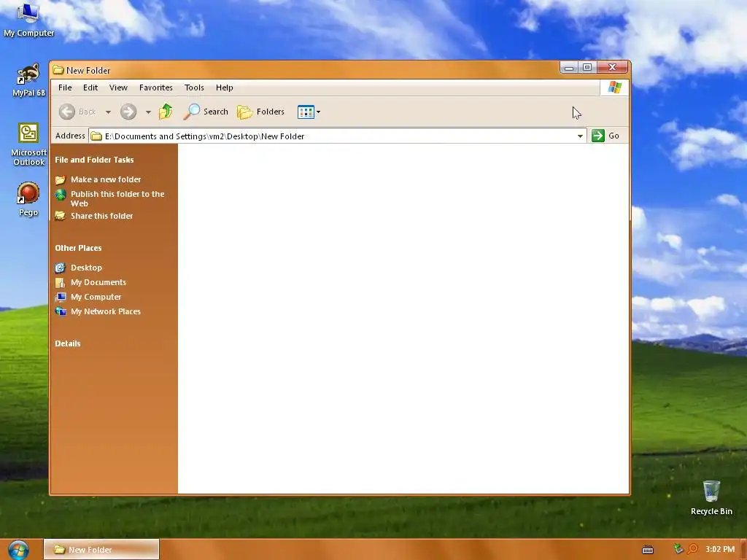The width and height of the screenshot is (747, 560).
Task: Select the Microsoft Outlook desktop icon
Action: [x=28, y=144]
